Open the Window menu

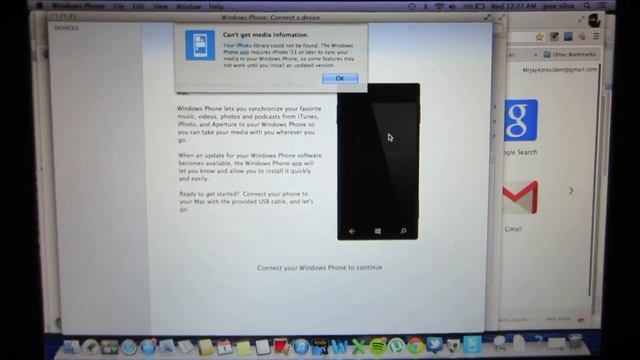pyautogui.click(x=188, y=7)
